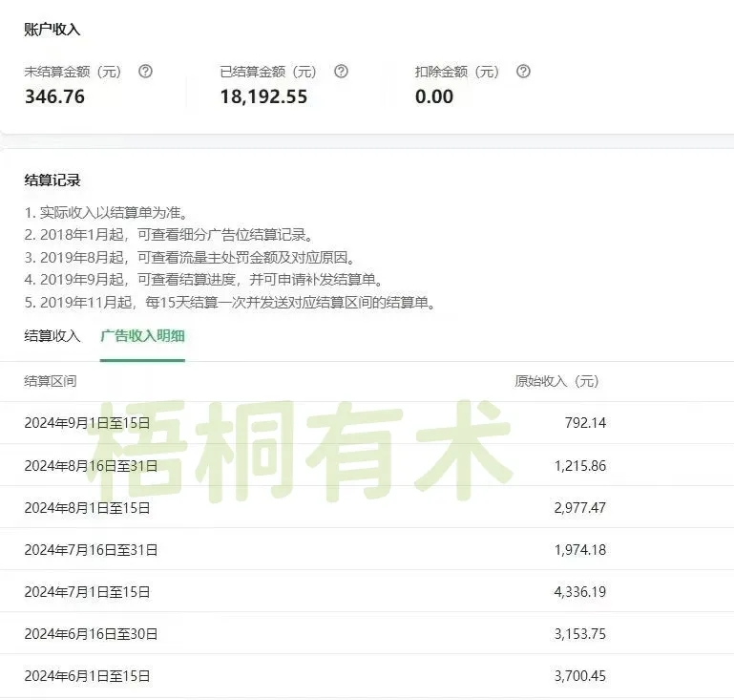The image size is (734, 700).
Task: Click the settled amount value 18,192.55
Action: click(x=263, y=96)
